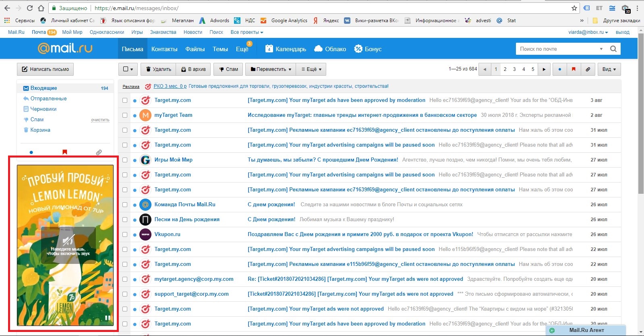Go to the previous page of messages
The image size is (644, 336).
pyautogui.click(x=485, y=69)
